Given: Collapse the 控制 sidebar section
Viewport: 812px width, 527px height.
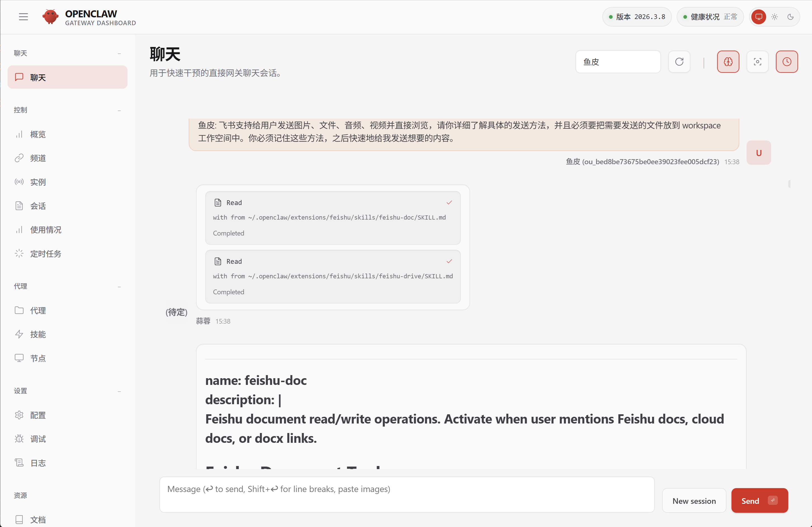Looking at the screenshot, I should (x=119, y=110).
